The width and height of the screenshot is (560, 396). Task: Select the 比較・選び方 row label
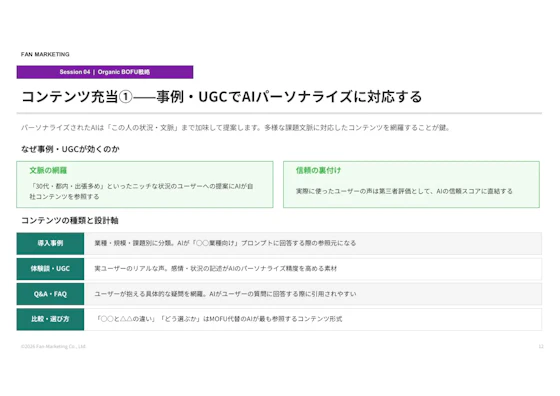tap(50, 319)
